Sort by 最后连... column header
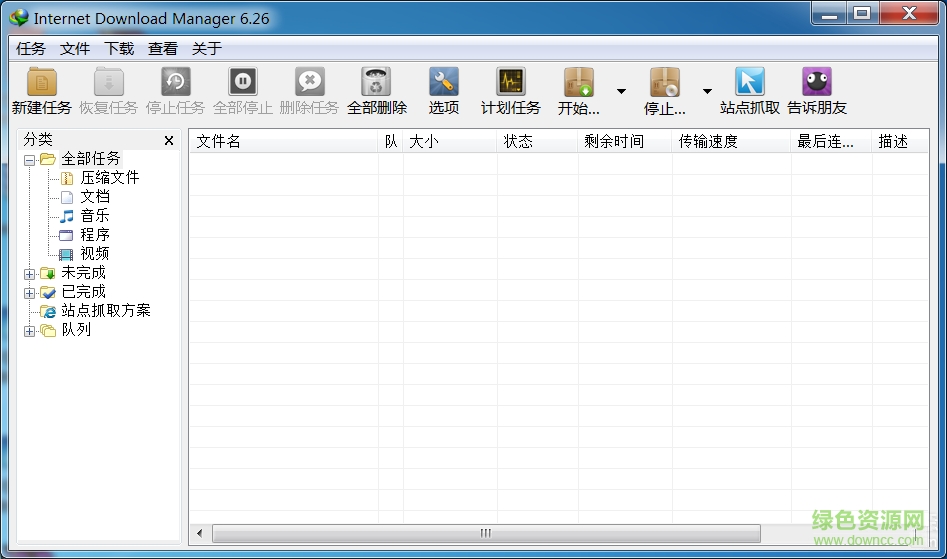The width and height of the screenshot is (947, 559). (832, 141)
